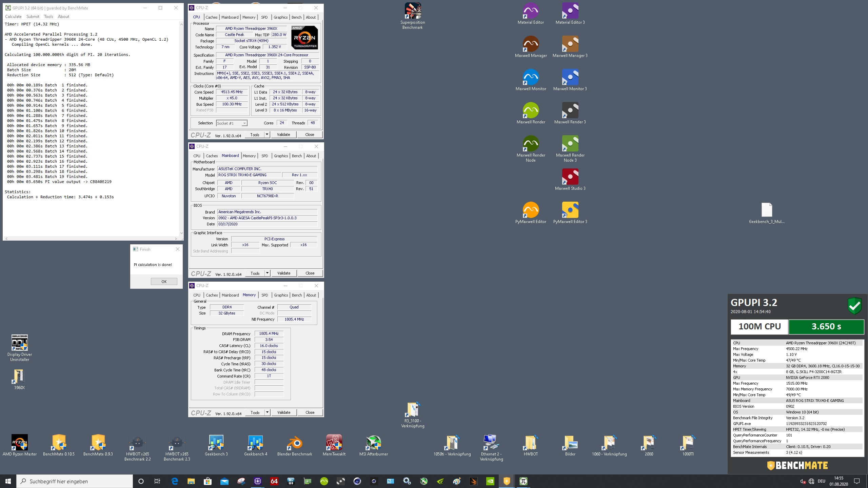The height and width of the screenshot is (488, 868).
Task: Open the Bilder folder shortcut
Action: [570, 445]
